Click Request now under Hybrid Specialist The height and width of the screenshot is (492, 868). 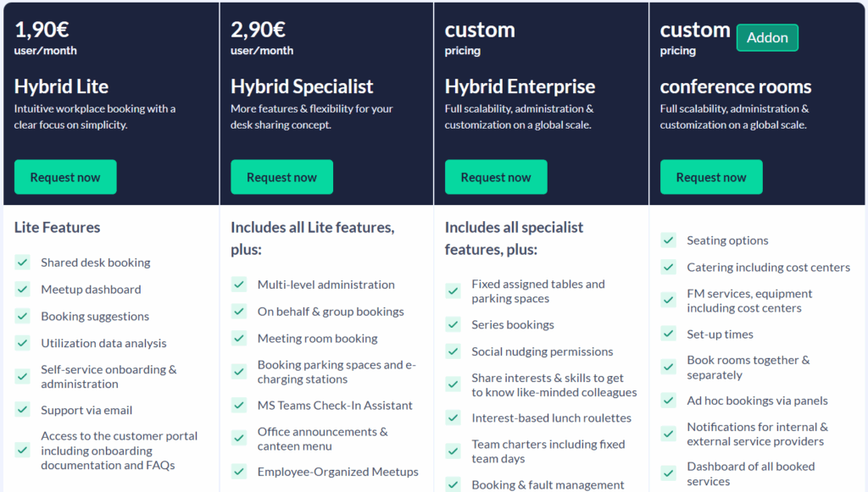click(281, 177)
